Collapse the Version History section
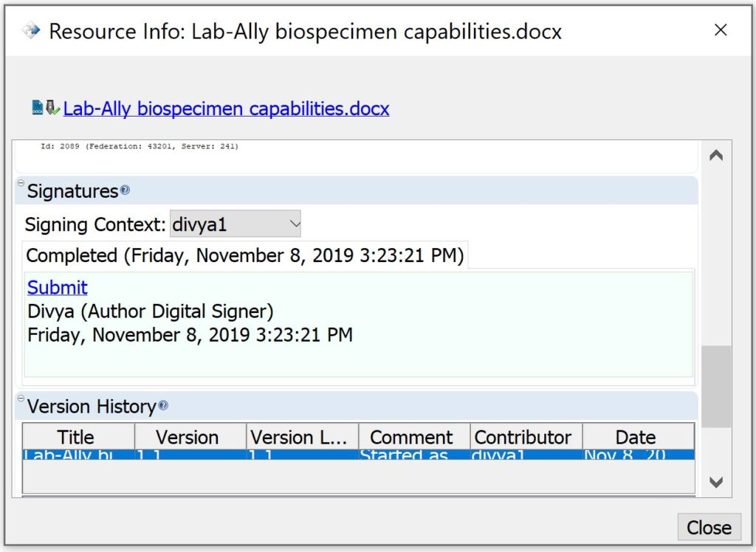Screen dimensions: 756x552 pyautogui.click(x=21, y=399)
